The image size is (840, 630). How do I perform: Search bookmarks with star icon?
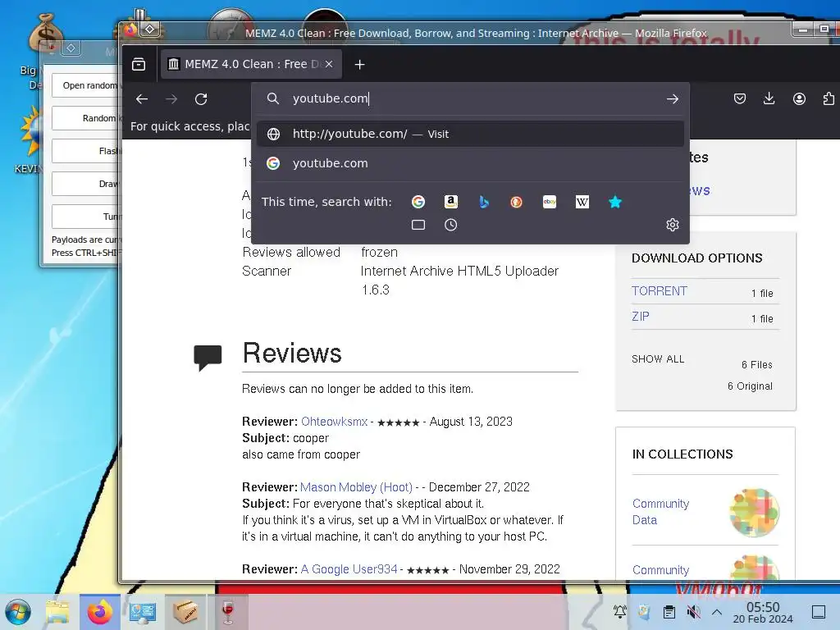tap(615, 202)
